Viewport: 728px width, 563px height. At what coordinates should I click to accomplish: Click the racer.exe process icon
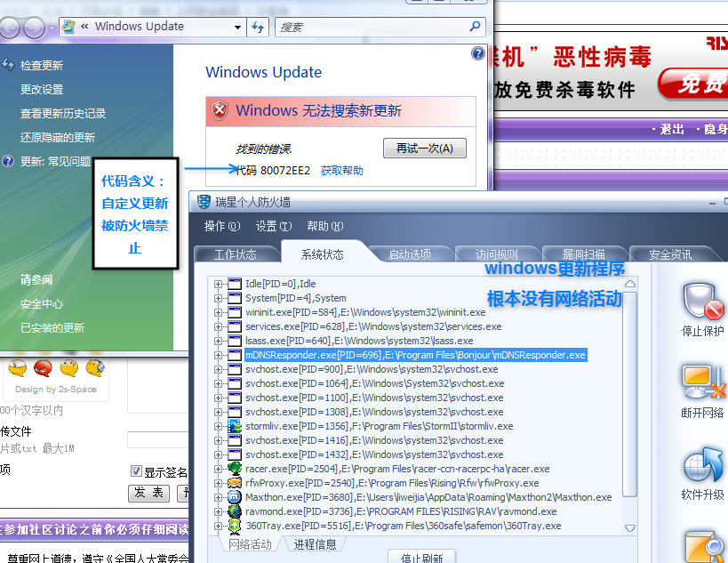click(235, 469)
